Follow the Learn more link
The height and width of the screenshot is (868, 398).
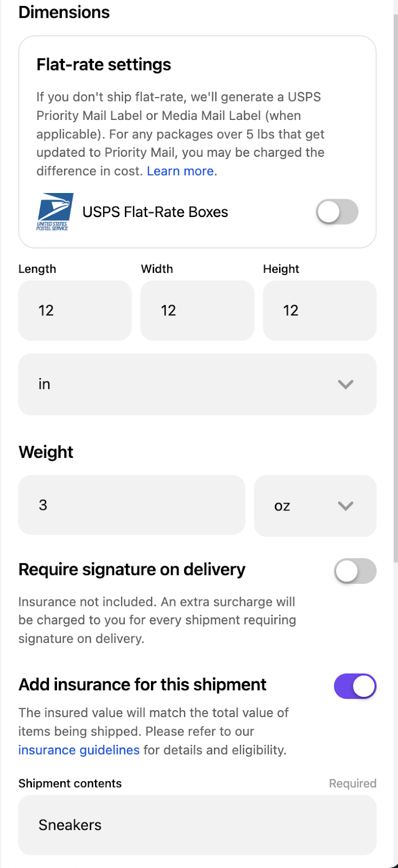pyautogui.click(x=180, y=171)
